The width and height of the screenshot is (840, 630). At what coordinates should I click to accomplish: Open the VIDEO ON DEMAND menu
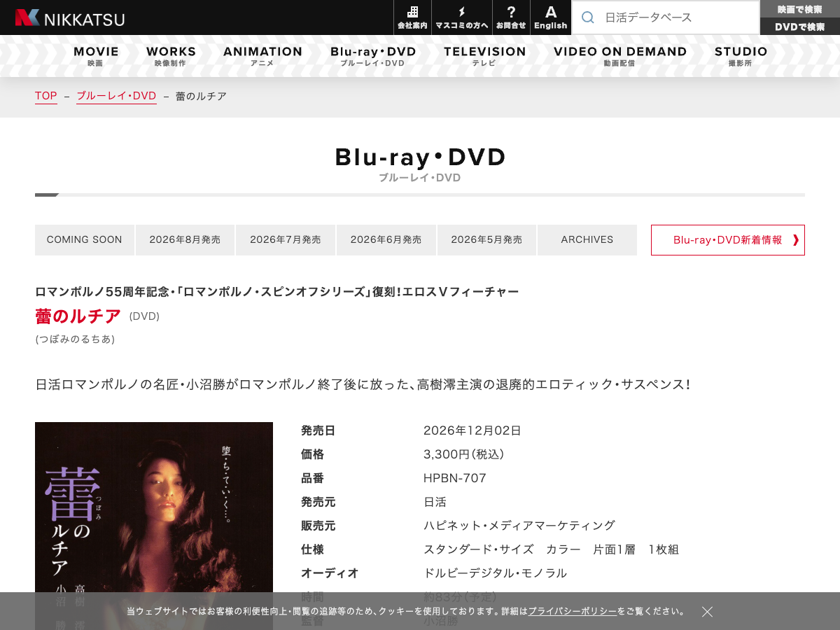(x=620, y=56)
